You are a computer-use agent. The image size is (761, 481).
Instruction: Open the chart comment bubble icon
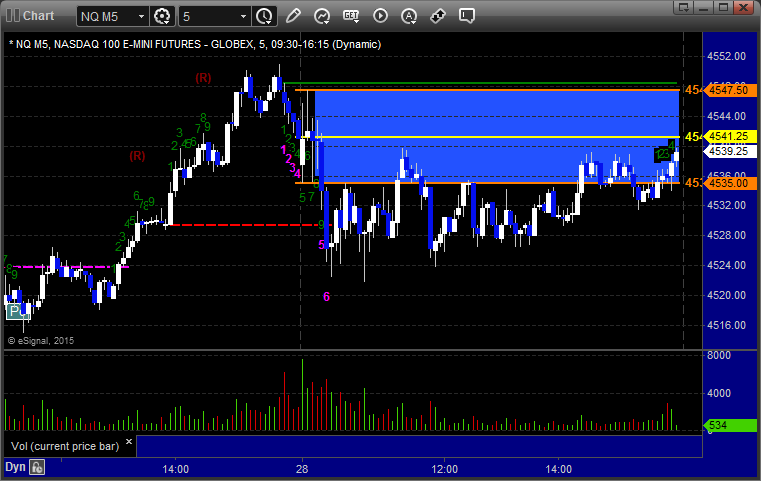[467, 16]
